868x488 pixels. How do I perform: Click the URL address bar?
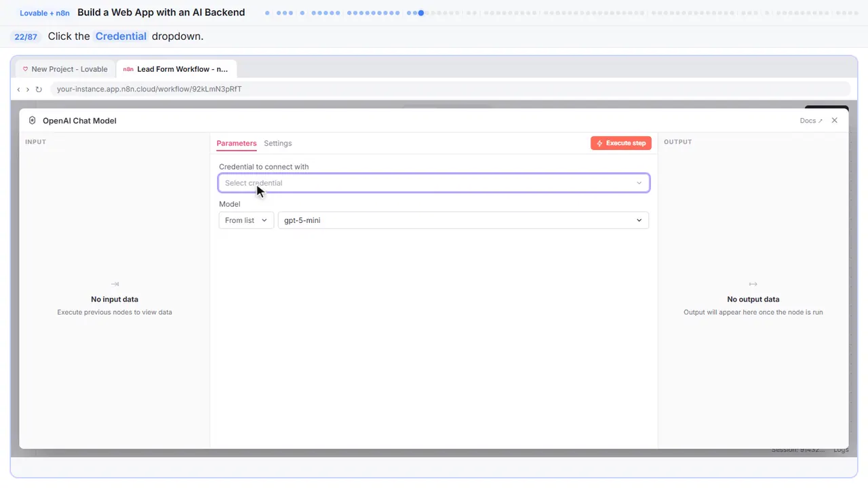pyautogui.click(x=450, y=89)
